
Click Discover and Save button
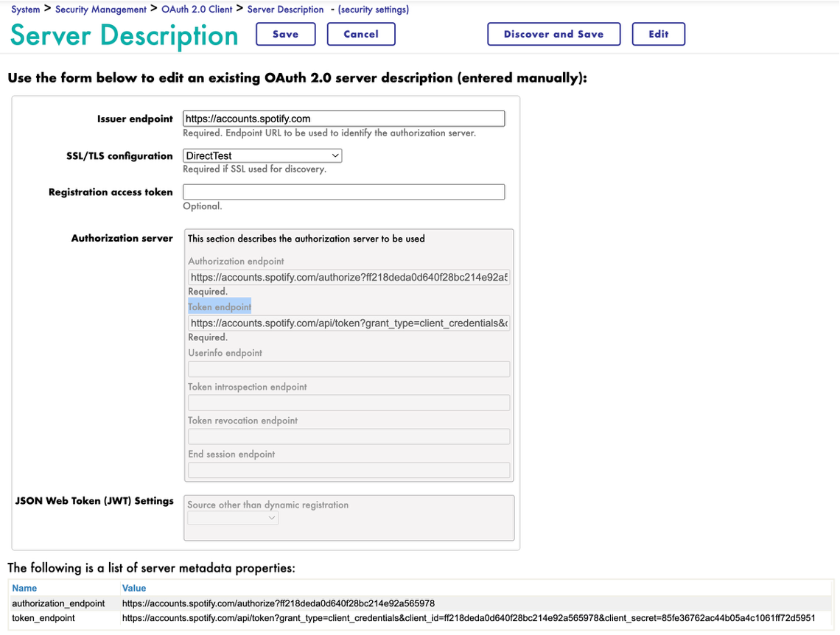click(x=553, y=34)
